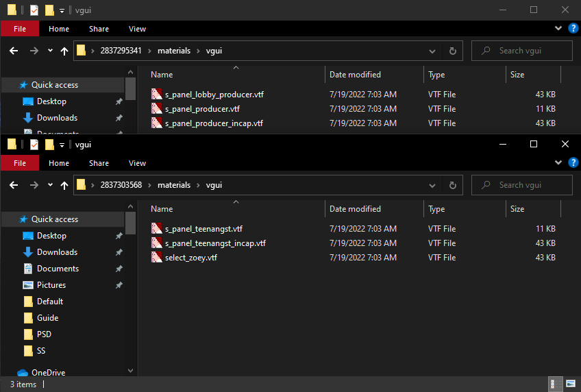This screenshot has width=581, height=392.
Task: Switch to the Details view layout
Action: coord(553,384)
